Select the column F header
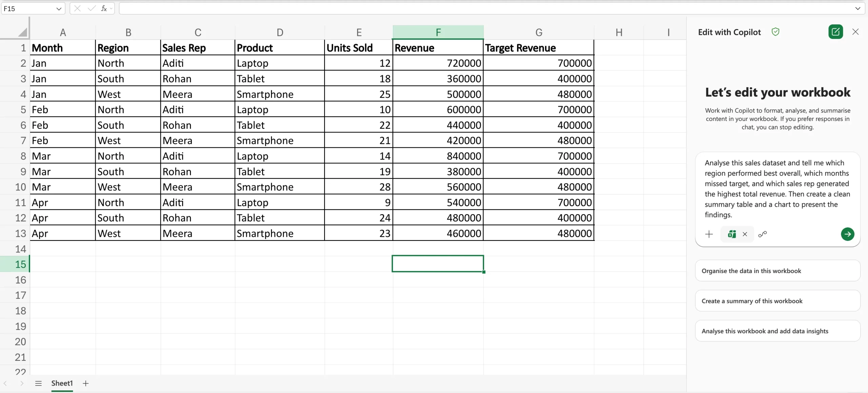This screenshot has width=868, height=393. (x=438, y=32)
